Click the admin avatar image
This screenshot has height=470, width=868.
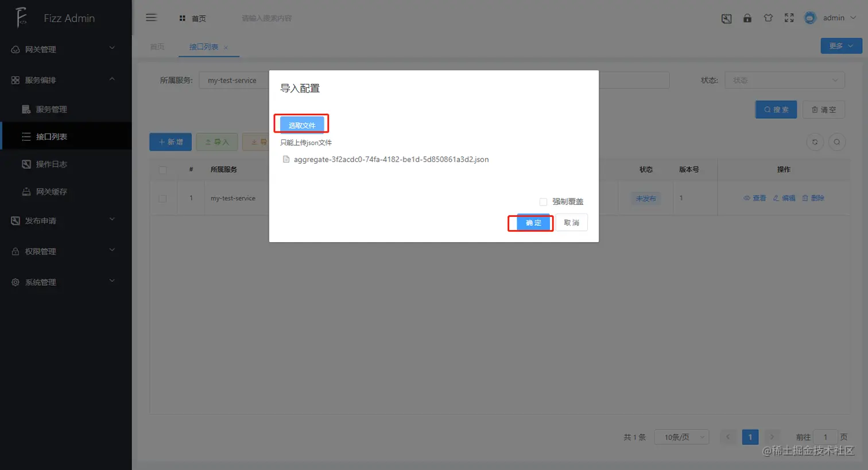[x=810, y=18]
